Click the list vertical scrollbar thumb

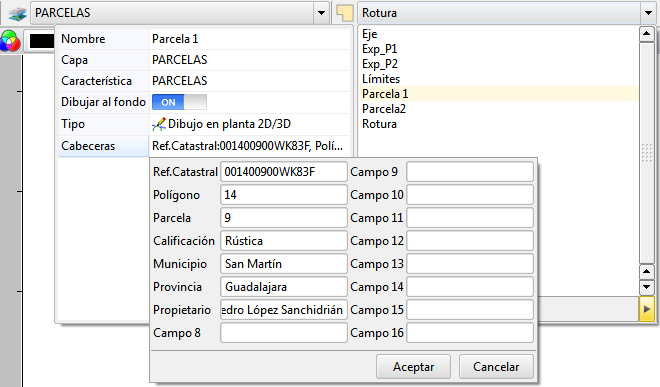(647, 152)
